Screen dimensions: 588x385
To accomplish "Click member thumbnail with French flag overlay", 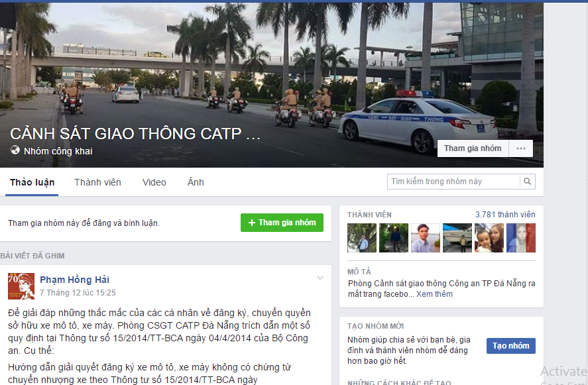I will pyautogui.click(x=521, y=238).
